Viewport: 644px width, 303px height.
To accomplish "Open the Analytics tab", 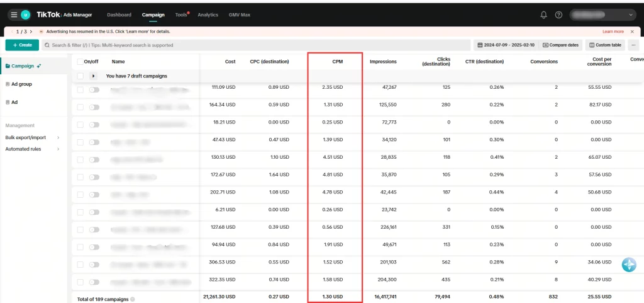I will [208, 14].
